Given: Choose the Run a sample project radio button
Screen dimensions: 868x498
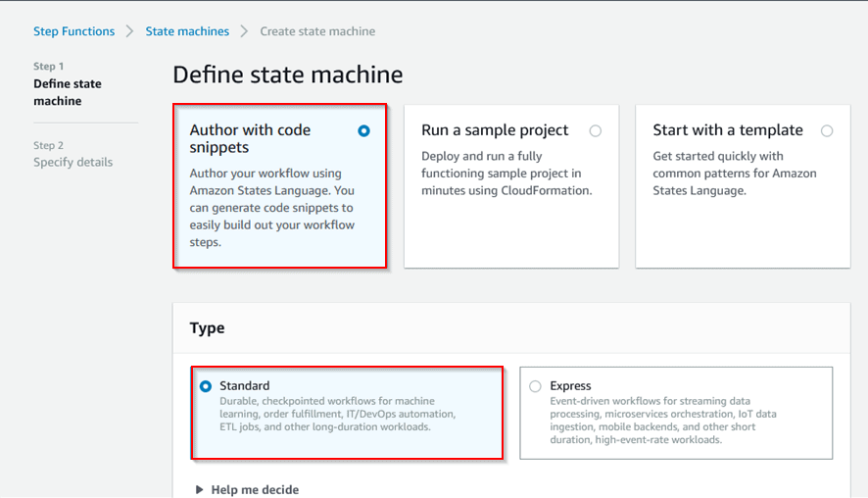Looking at the screenshot, I should pos(596,130).
